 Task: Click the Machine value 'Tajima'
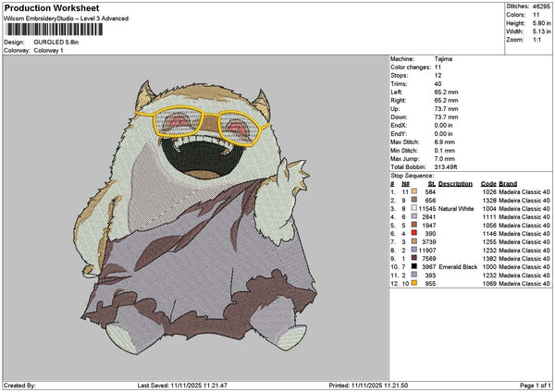443,59
